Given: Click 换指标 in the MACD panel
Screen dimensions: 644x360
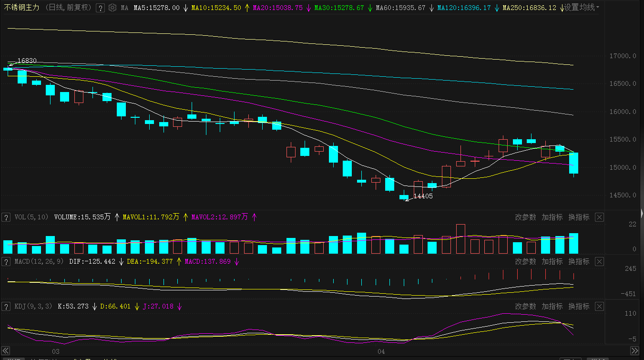Looking at the screenshot, I should click(x=579, y=261).
